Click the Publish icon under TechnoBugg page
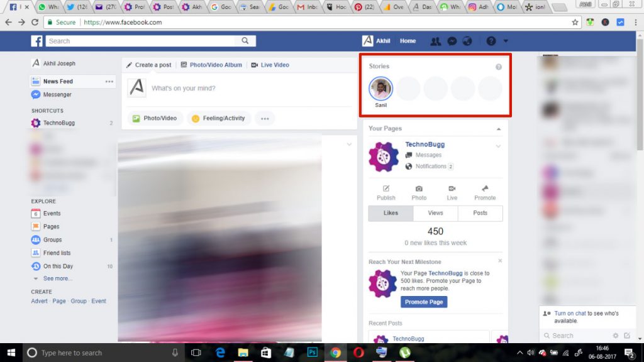The height and width of the screenshot is (362, 644). tap(386, 189)
